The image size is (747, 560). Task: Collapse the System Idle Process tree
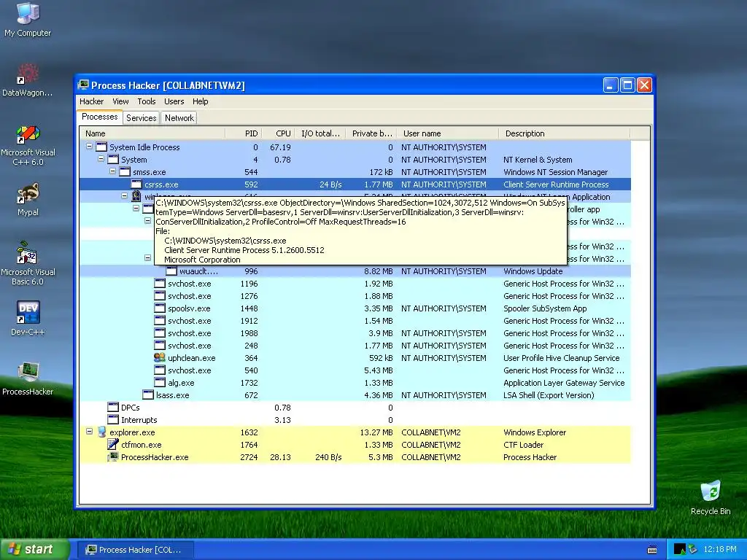(89, 147)
